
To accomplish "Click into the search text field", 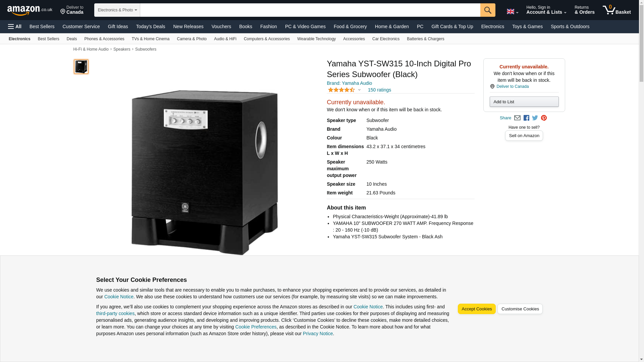I will coord(310,10).
